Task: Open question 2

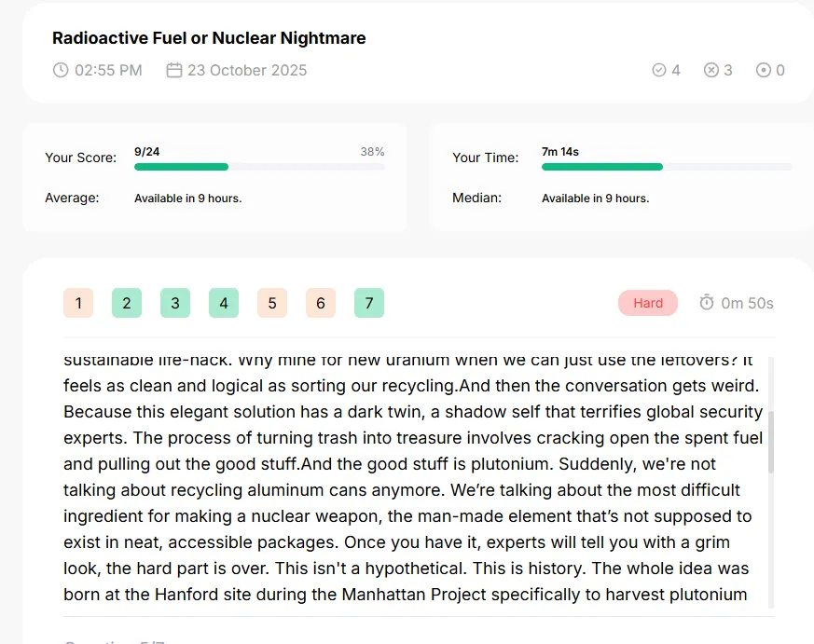Action: pos(127,303)
